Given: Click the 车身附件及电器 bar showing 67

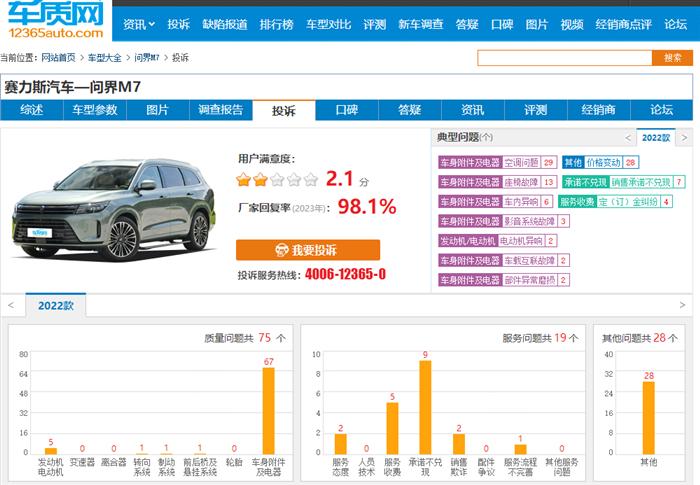Looking at the screenshot, I should pyautogui.click(x=268, y=411).
